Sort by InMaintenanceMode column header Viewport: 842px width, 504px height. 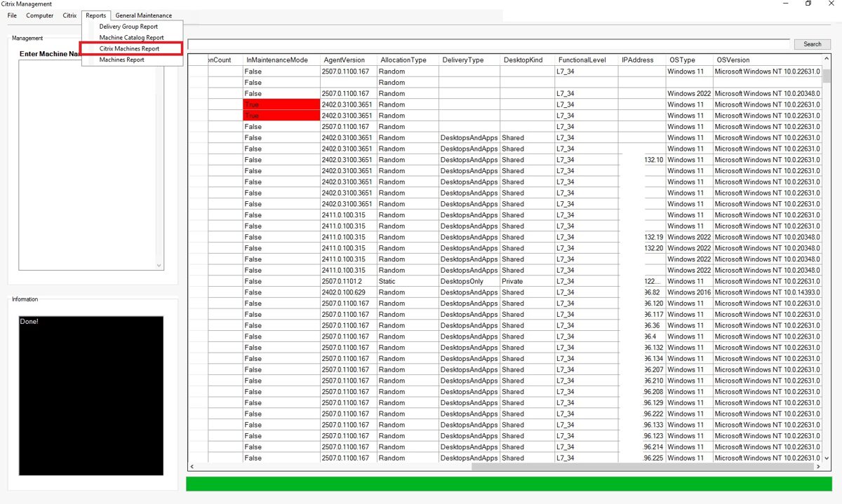click(x=281, y=60)
